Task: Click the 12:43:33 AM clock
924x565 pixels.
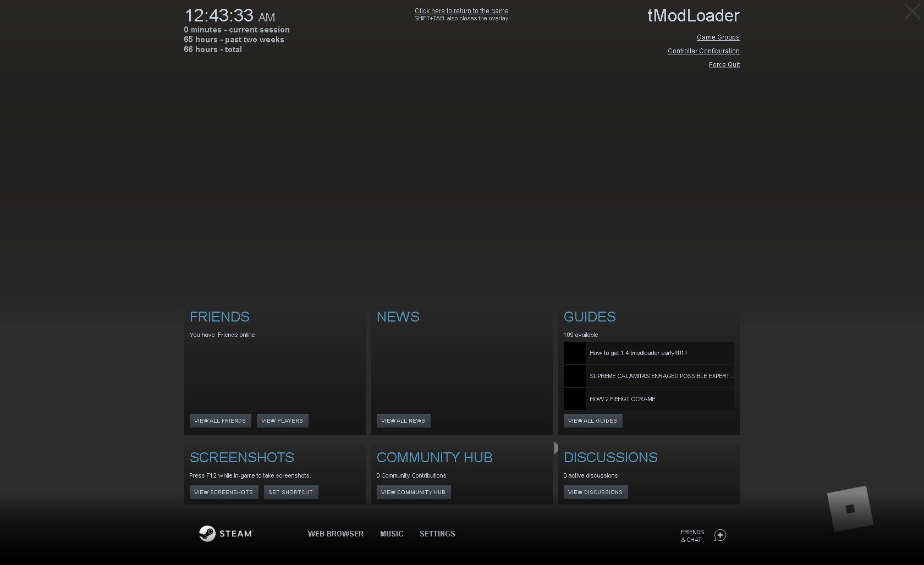Action: pyautogui.click(x=229, y=15)
